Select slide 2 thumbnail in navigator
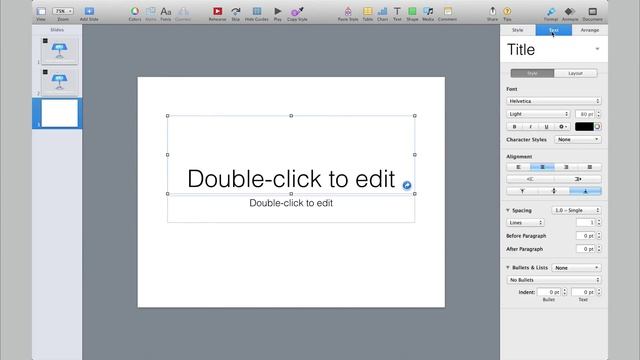This screenshot has height=360, width=640. [x=60, y=82]
